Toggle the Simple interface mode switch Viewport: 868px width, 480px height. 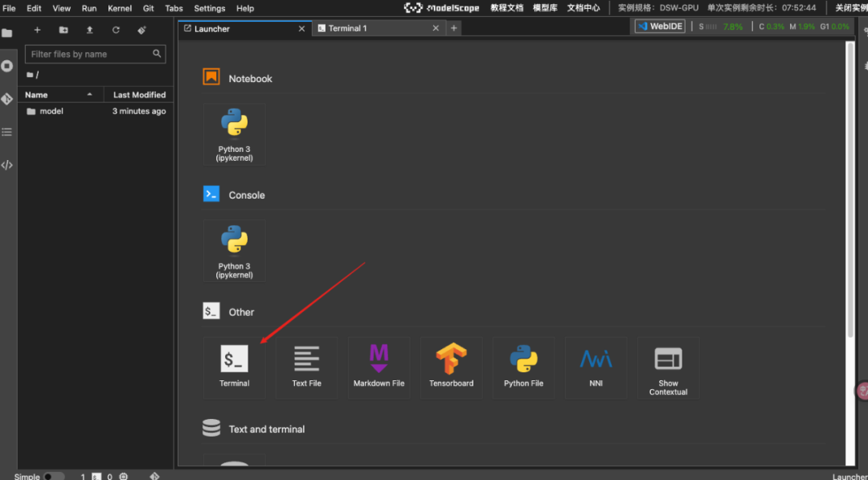point(54,476)
